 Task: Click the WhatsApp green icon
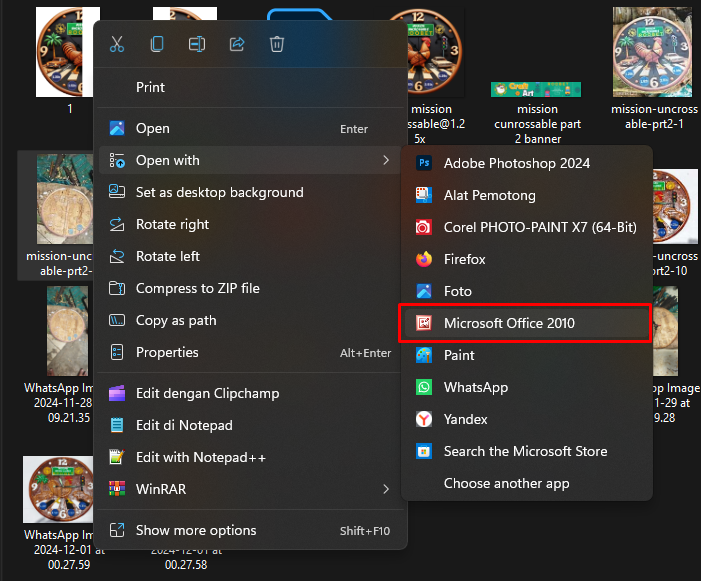pos(424,387)
